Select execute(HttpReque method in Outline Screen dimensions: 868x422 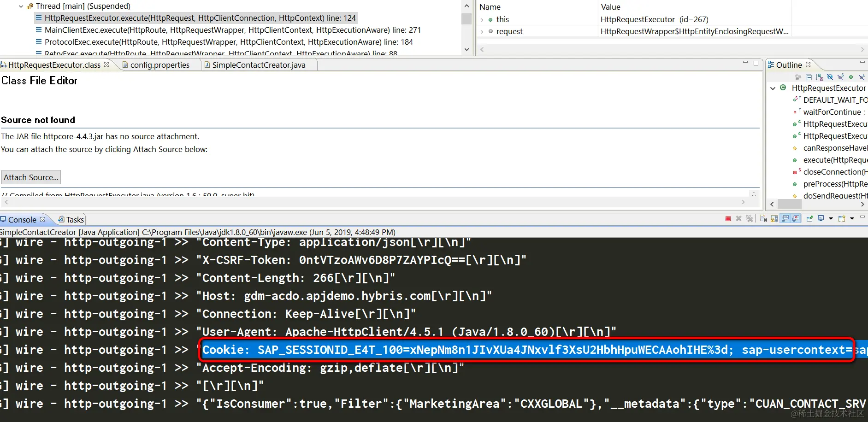(835, 160)
